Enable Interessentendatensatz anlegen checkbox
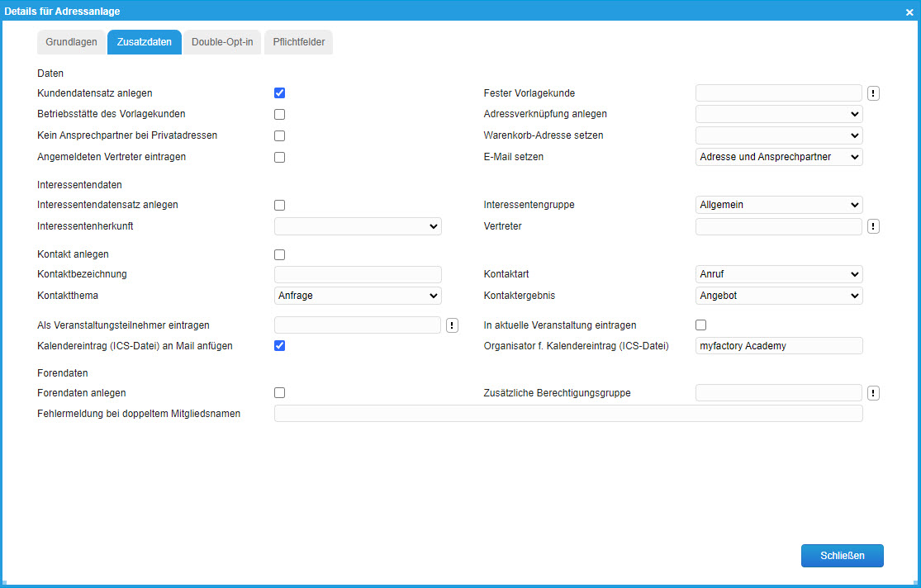This screenshot has height=588, width=921. click(280, 205)
